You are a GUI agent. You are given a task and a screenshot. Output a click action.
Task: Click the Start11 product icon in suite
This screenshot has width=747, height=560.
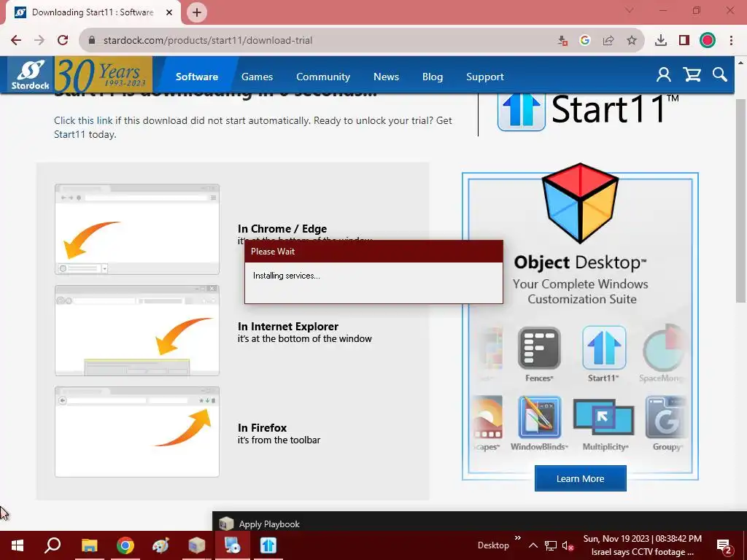pos(603,348)
